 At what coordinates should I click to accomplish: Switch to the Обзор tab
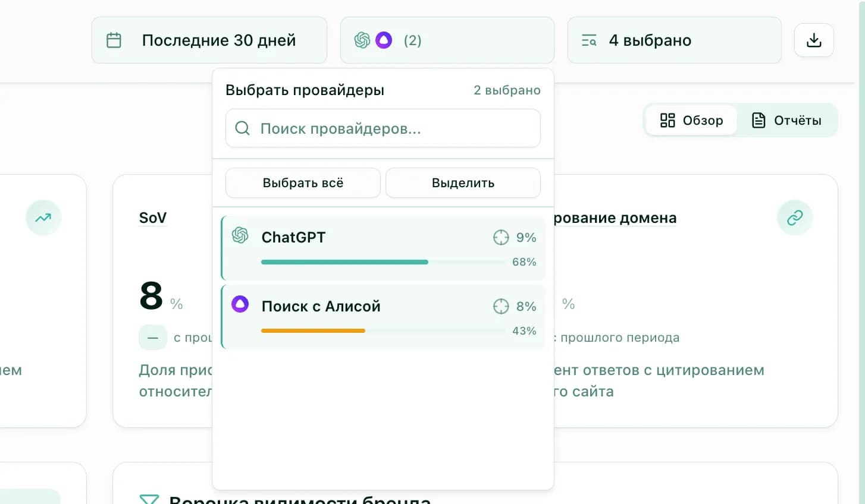tap(692, 120)
